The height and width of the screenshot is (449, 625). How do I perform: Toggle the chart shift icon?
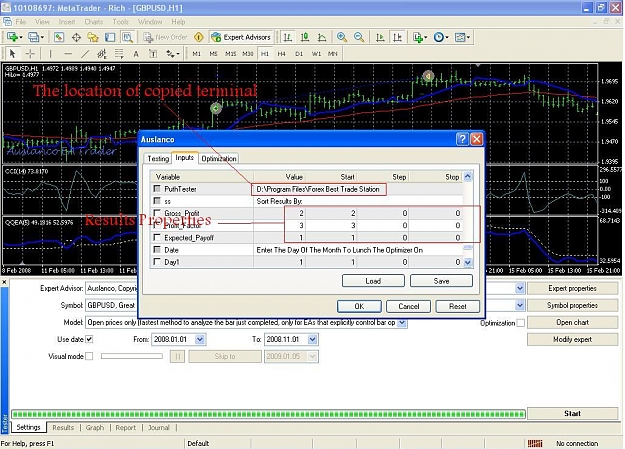tap(397, 37)
